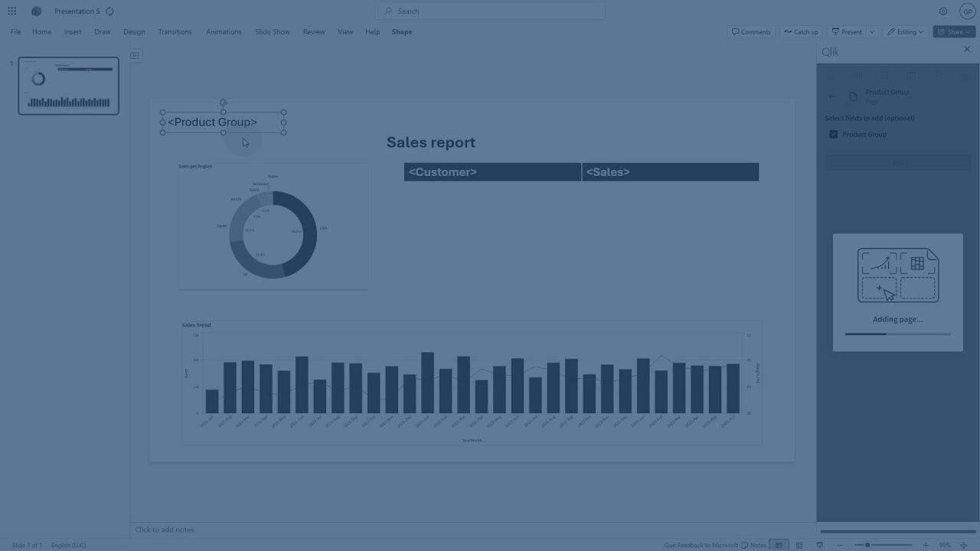Select the Sales Trend bar chart
Image resolution: width=980 pixels, height=551 pixels.
click(x=472, y=383)
